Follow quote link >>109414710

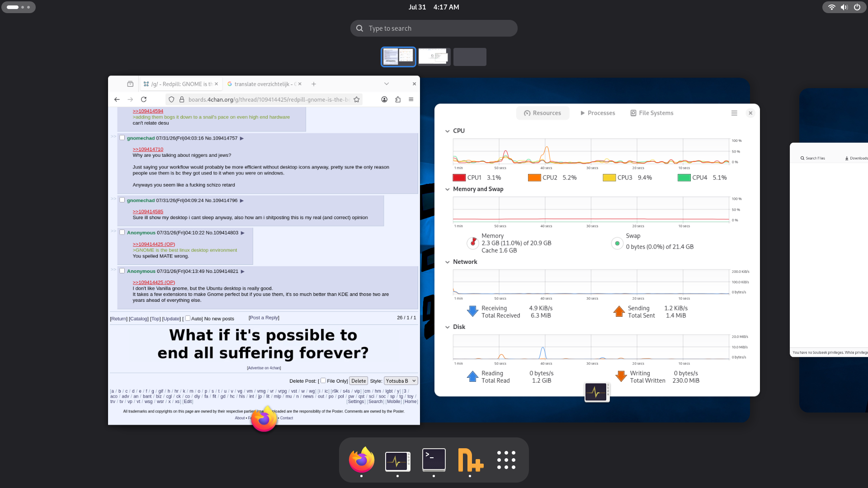[148, 149]
